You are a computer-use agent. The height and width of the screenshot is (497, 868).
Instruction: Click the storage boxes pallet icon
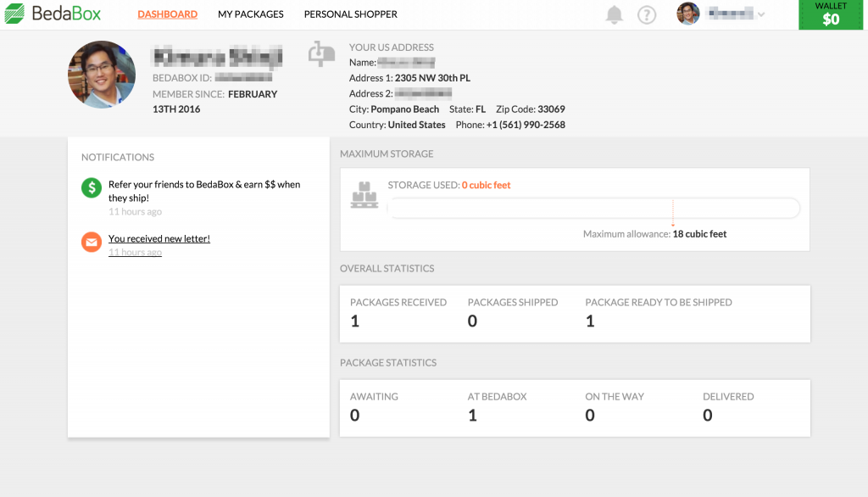(x=364, y=195)
